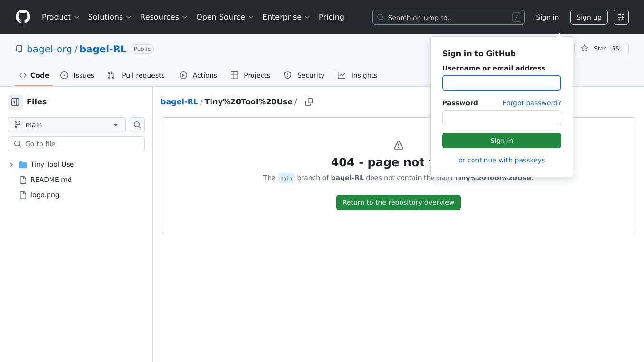The width and height of the screenshot is (644, 362).
Task: Open the Pricing page
Action: (332, 17)
